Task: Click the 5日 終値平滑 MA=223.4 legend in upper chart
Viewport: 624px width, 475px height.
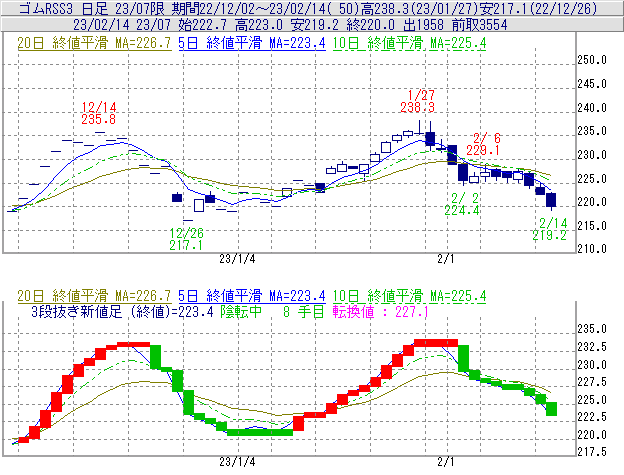Action: coord(252,43)
